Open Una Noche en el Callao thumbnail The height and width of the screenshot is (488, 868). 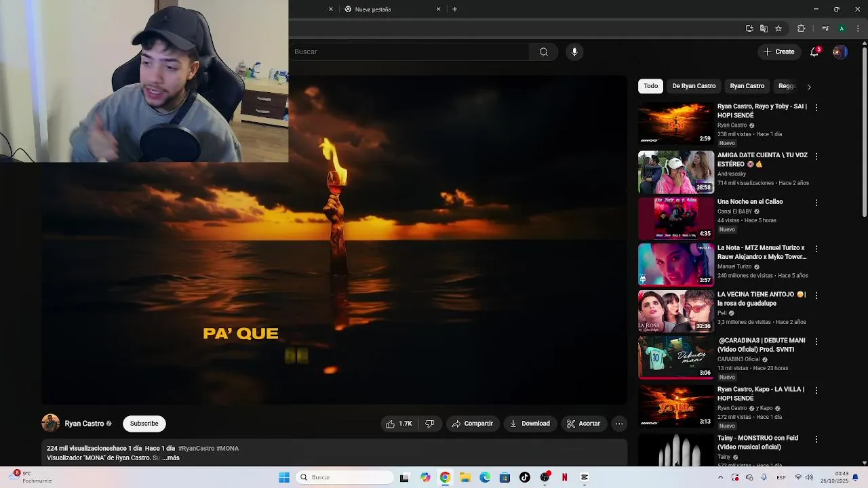(x=675, y=218)
